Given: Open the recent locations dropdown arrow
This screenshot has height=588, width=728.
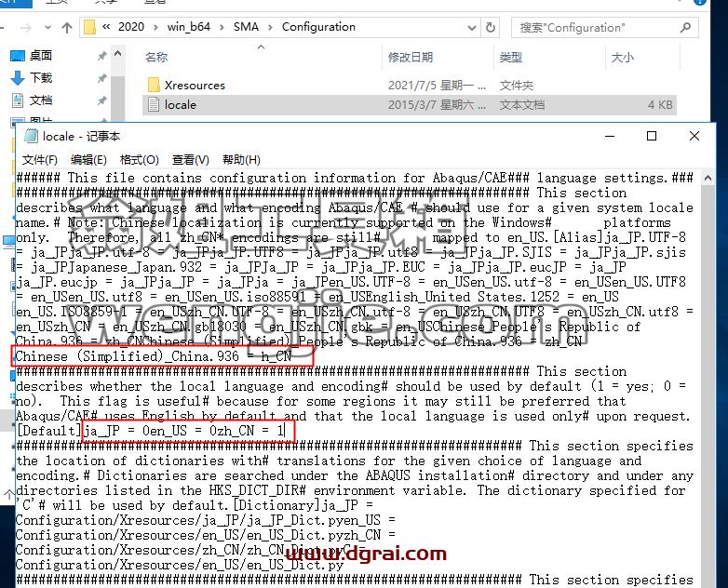Looking at the screenshot, I should 47,28.
